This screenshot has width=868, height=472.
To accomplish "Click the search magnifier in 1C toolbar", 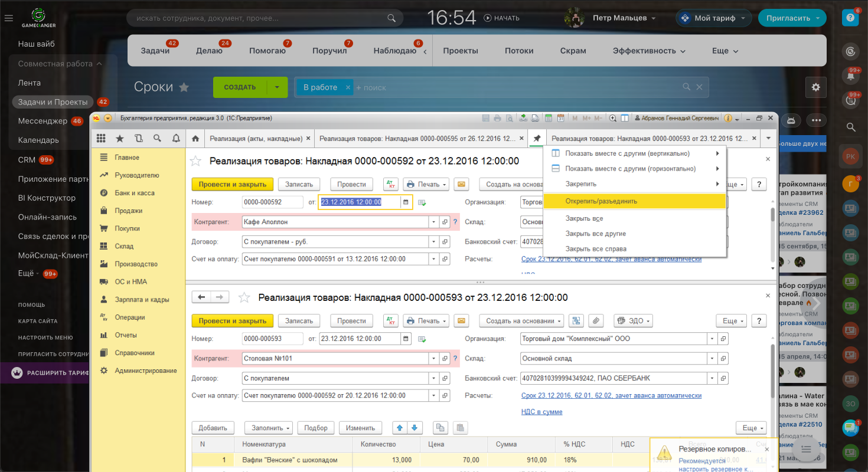I will click(x=157, y=139).
